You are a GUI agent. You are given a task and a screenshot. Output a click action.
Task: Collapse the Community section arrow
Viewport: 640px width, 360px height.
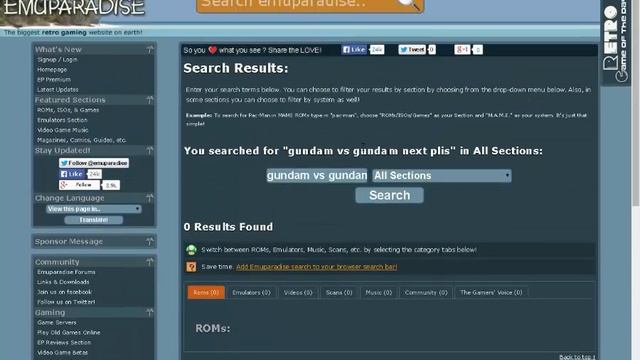coord(150,262)
